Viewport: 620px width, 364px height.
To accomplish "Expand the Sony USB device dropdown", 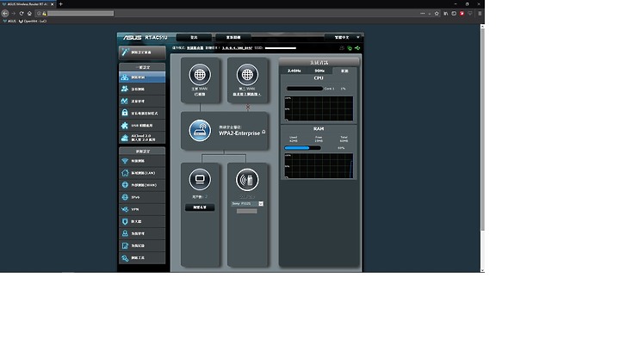I will click(x=261, y=204).
